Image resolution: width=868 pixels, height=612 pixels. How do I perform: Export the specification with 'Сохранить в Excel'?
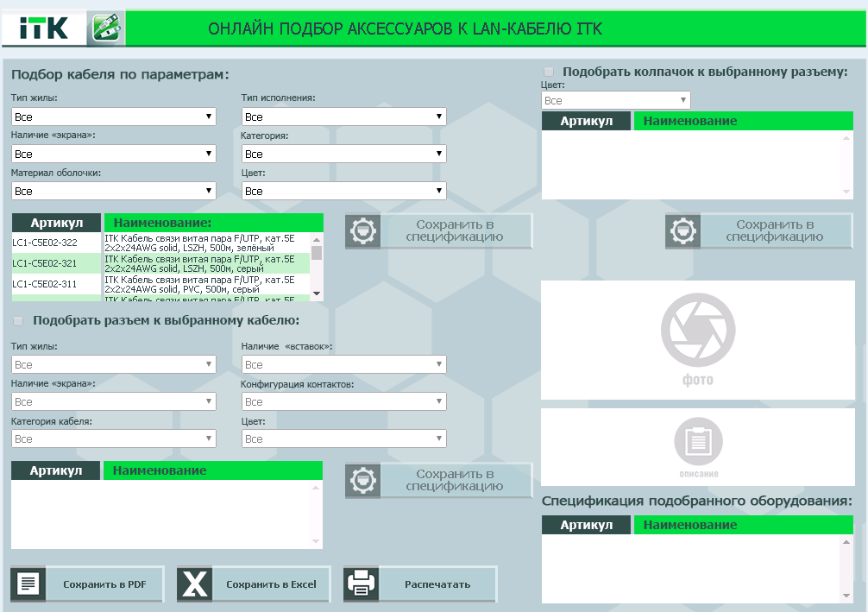(254, 584)
